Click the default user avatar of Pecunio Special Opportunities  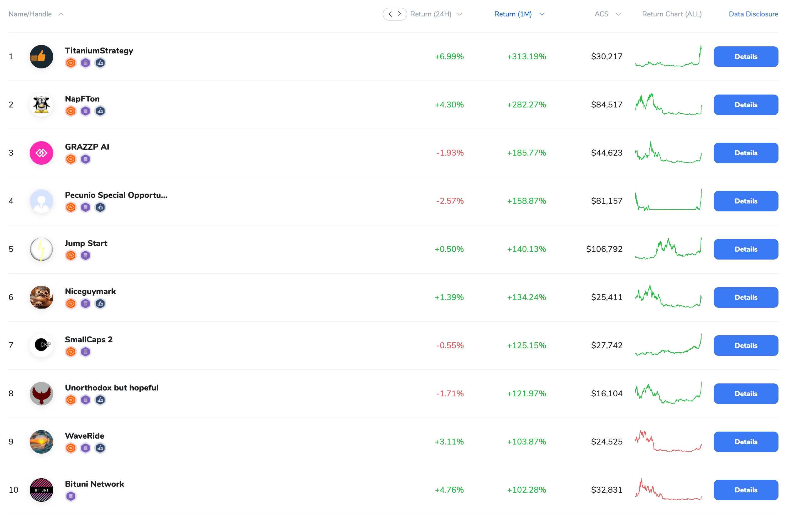pyautogui.click(x=41, y=201)
